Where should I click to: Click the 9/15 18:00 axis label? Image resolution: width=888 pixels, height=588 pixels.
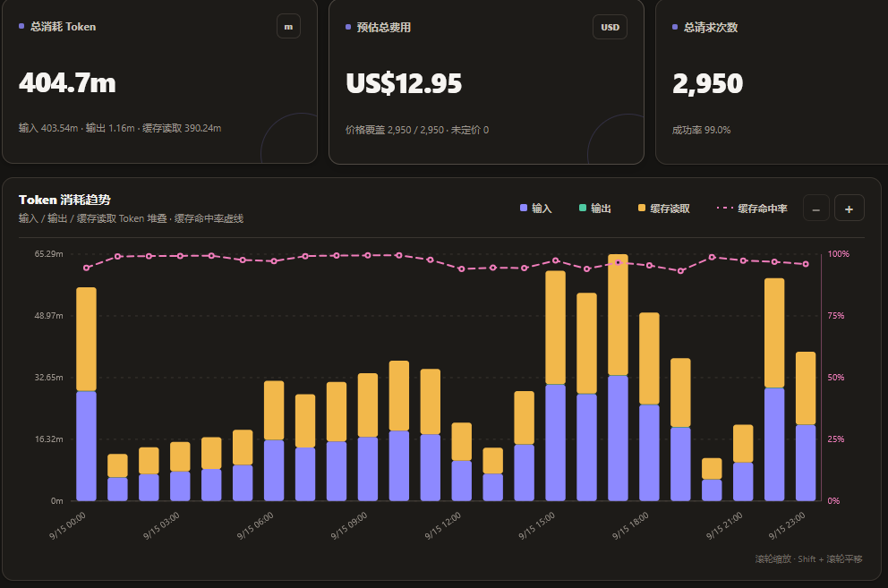[630, 525]
